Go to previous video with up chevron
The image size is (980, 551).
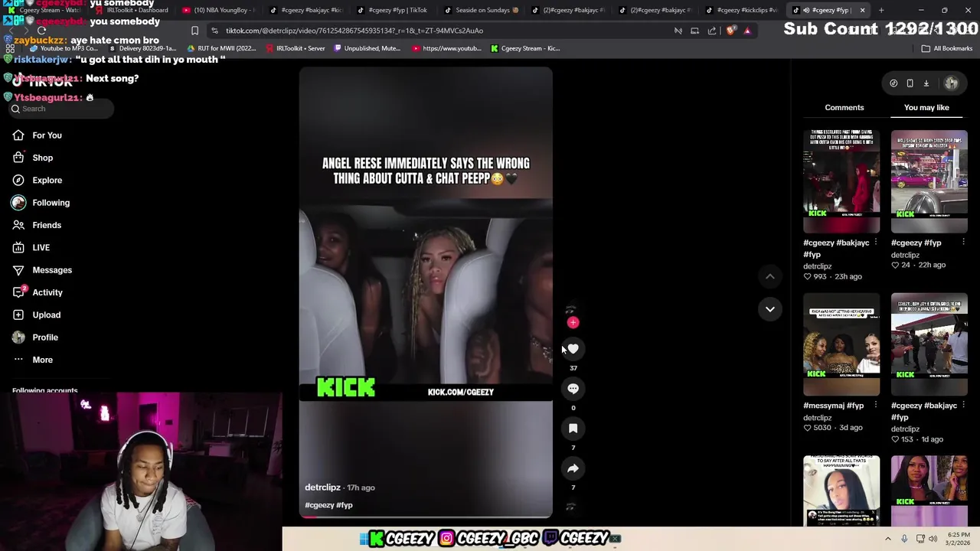pyautogui.click(x=770, y=276)
